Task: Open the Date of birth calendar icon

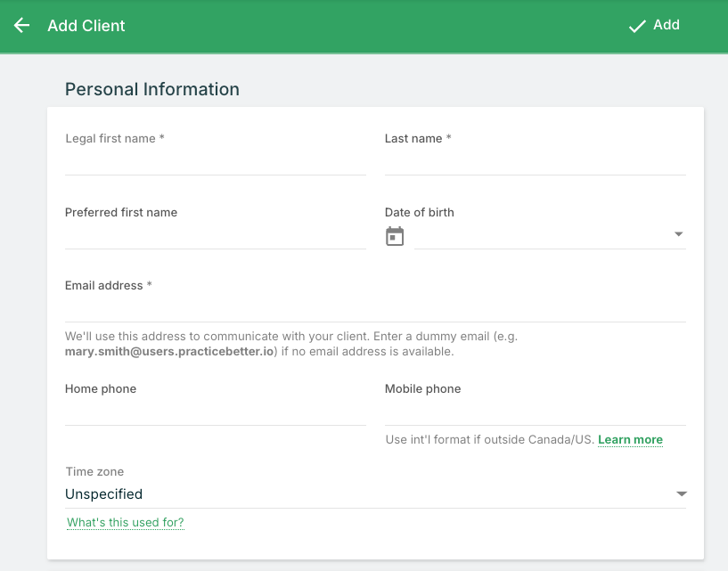Action: coord(395,236)
